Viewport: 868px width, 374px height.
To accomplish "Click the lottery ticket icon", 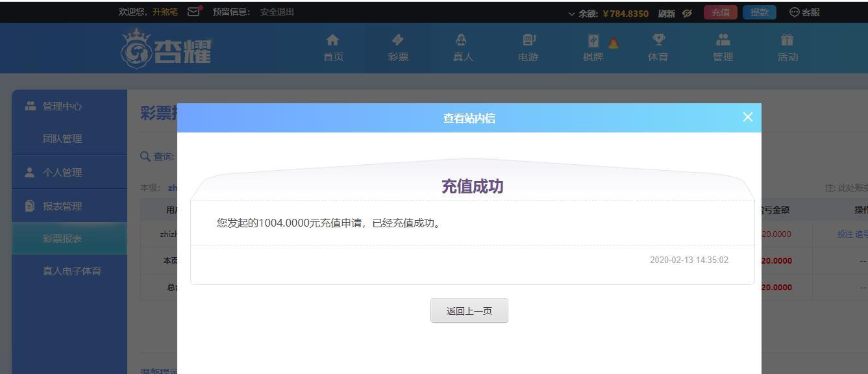I will pyautogui.click(x=398, y=40).
